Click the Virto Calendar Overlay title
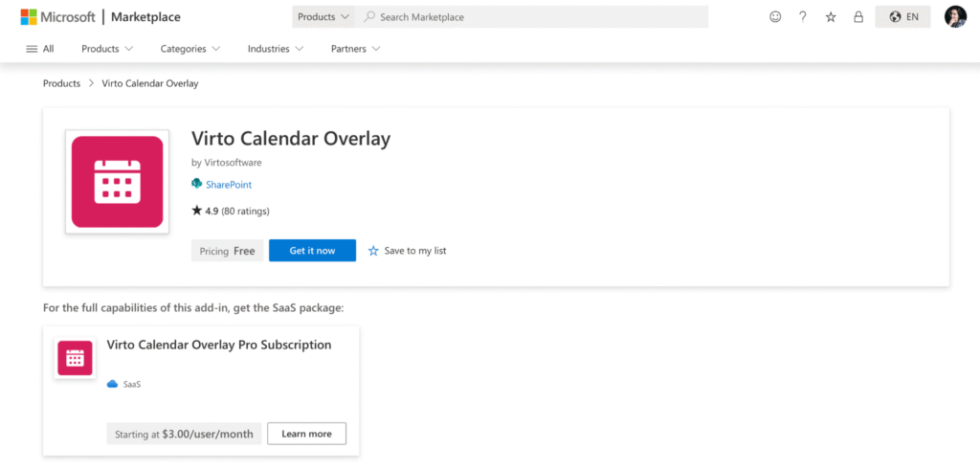The width and height of the screenshot is (980, 471). pos(291,138)
